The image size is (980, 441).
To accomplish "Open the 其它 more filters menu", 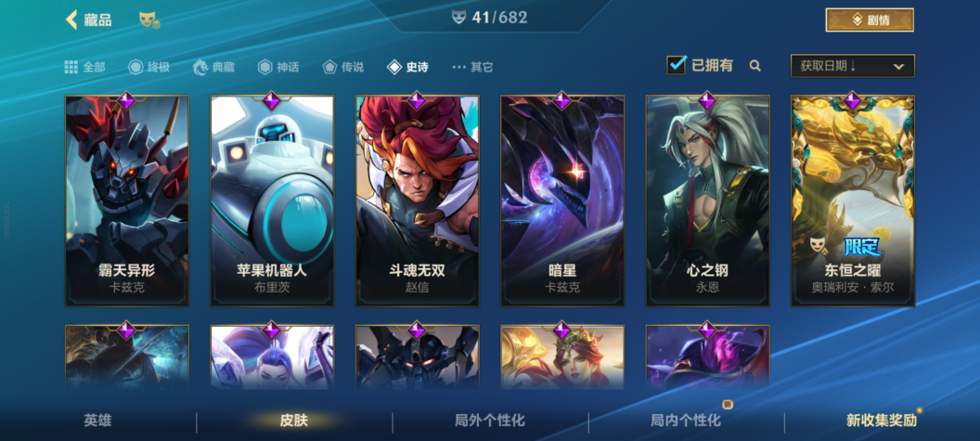I will point(472,67).
